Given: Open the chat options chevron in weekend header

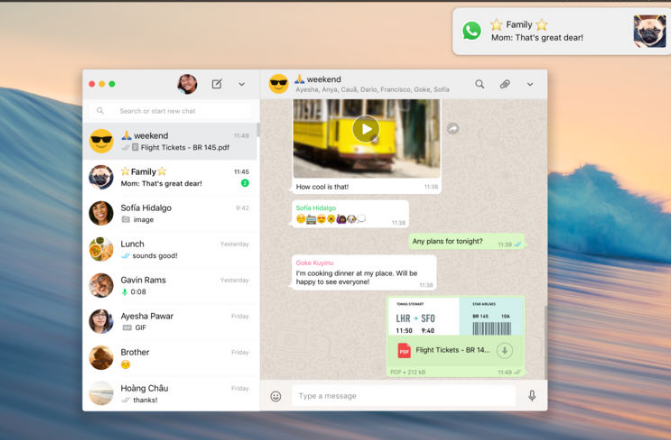Looking at the screenshot, I should tap(530, 84).
